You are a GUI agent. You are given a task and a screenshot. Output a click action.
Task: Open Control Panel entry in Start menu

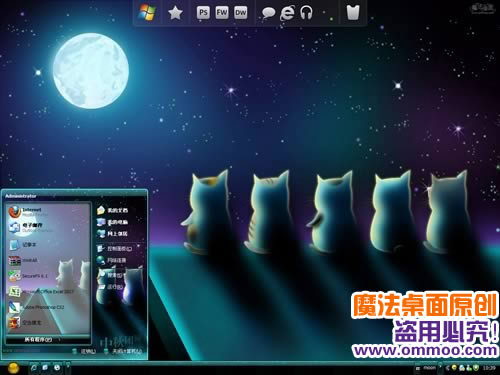click(x=115, y=249)
